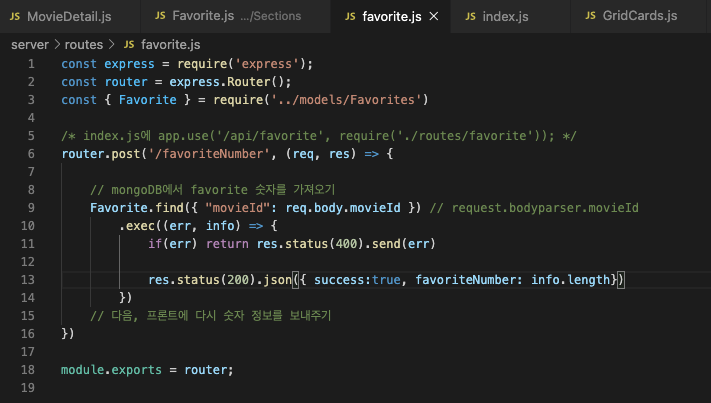Click JS file icon on index.js tab
Screen dimensions: 711x403
[x=471, y=17]
